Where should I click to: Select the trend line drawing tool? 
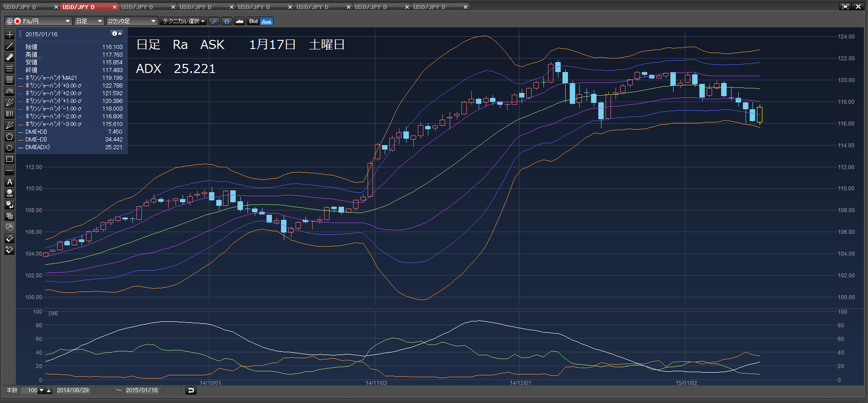click(x=10, y=46)
